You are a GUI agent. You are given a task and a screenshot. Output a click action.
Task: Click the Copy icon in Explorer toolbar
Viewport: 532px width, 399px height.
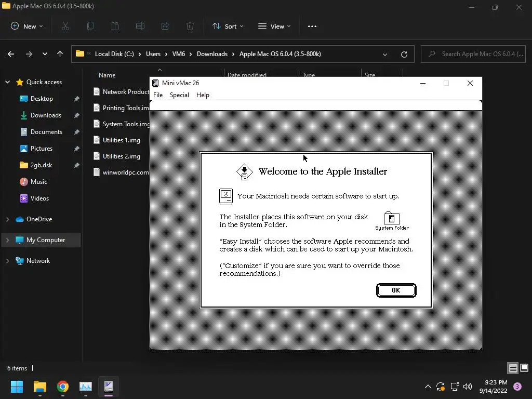90,26
